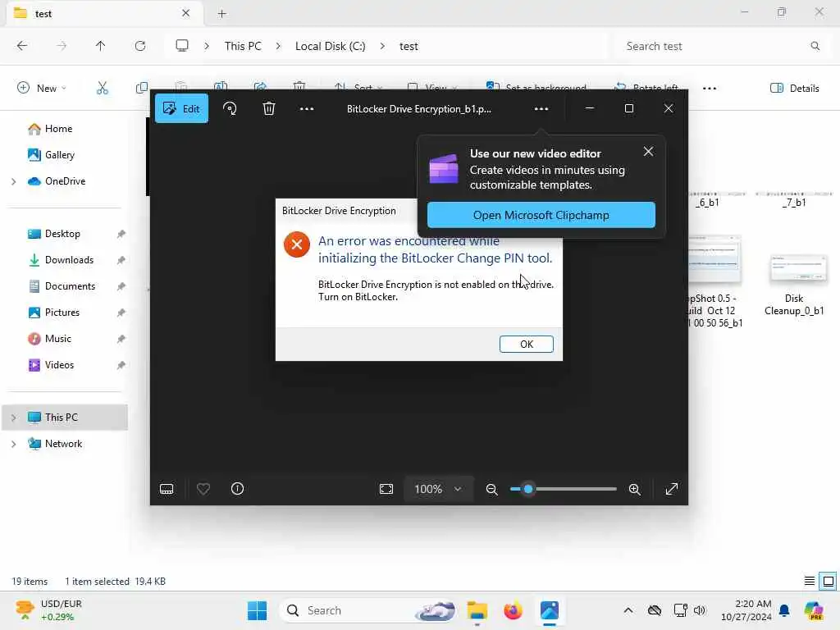The width and height of the screenshot is (840, 630).
Task: Open Microsoft Clipchamp from the popup
Action: coord(541,215)
